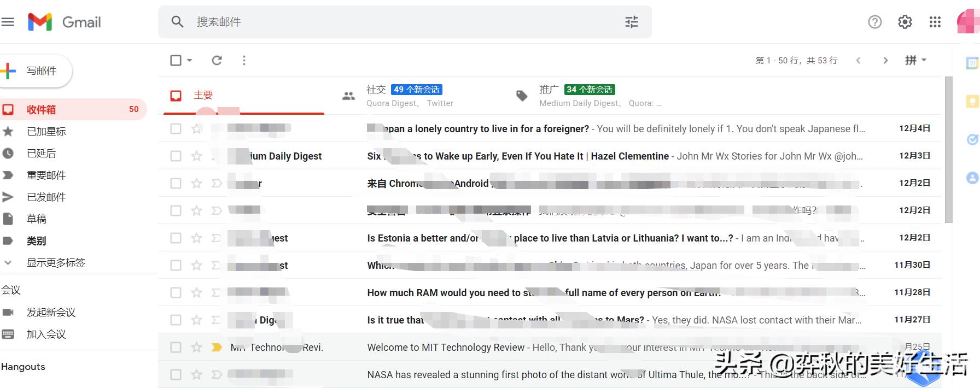Open the Help question mark icon

tap(874, 22)
